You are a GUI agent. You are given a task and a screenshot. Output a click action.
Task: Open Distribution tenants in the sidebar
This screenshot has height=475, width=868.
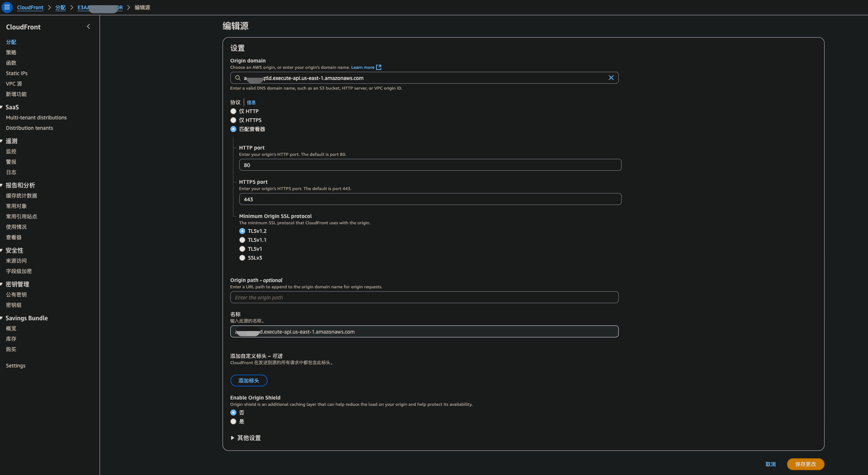point(29,128)
